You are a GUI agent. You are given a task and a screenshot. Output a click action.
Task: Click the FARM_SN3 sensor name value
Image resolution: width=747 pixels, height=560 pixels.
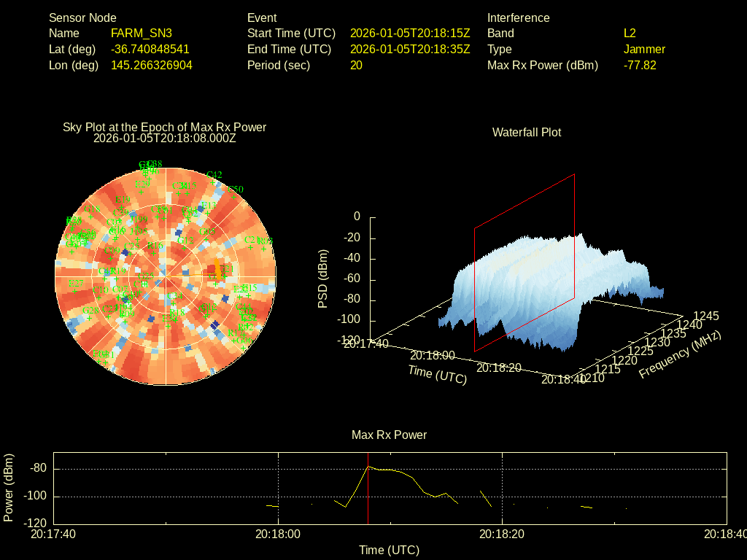(141, 33)
